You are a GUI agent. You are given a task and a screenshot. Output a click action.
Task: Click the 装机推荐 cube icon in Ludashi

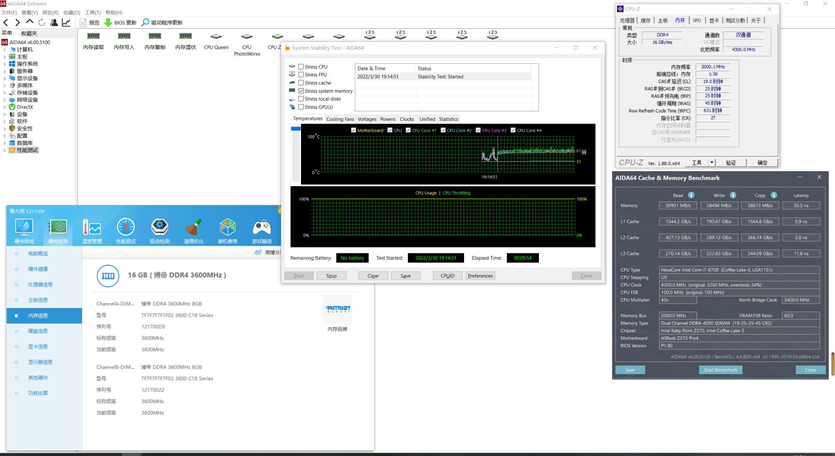[x=227, y=227]
